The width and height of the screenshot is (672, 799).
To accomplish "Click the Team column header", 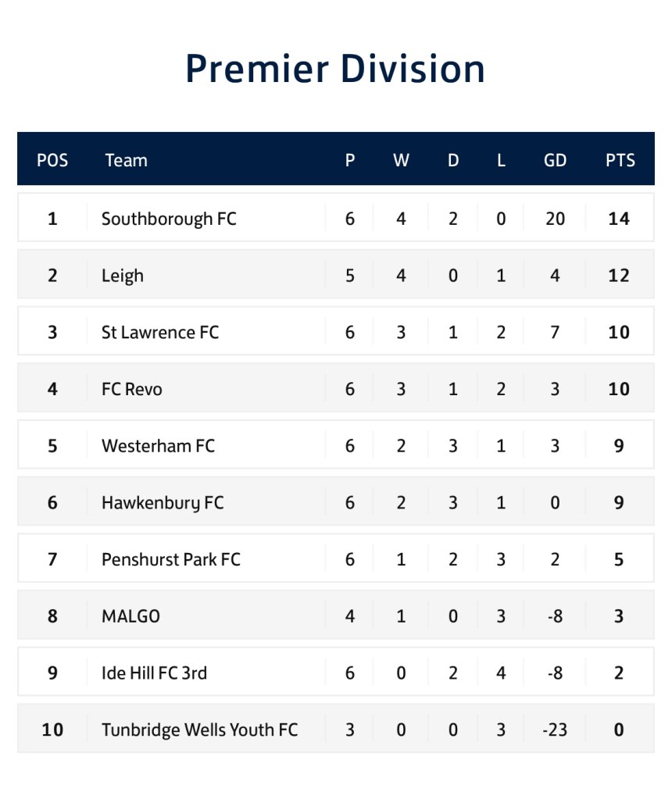I will tap(126, 160).
